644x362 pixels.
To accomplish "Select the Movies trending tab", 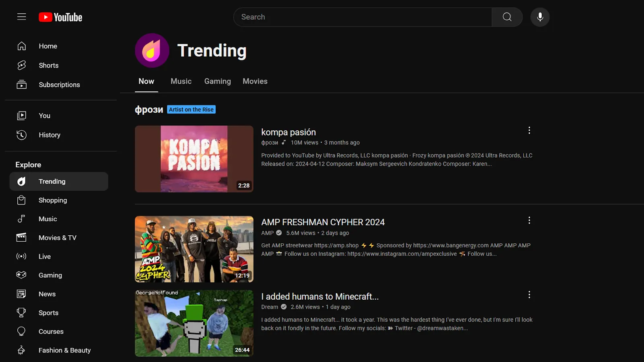I will [x=255, y=81].
